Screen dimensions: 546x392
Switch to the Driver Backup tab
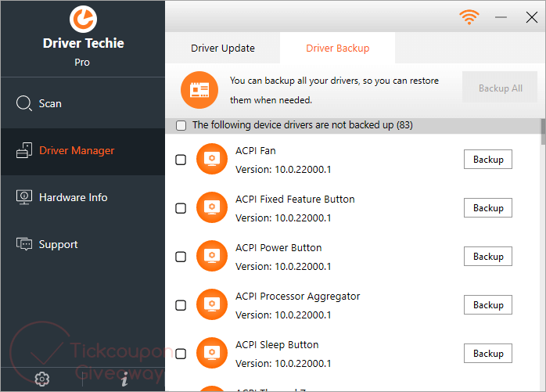click(337, 48)
